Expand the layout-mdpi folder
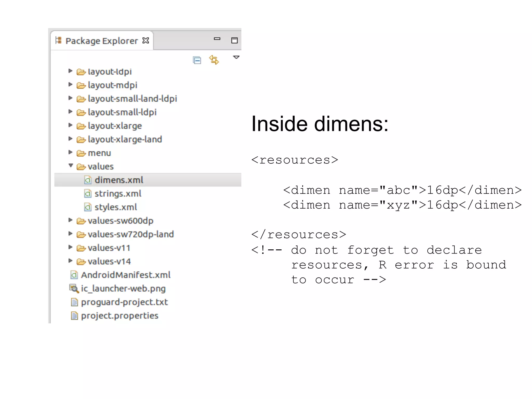Image resolution: width=532 pixels, height=399 pixels. pyautogui.click(x=70, y=84)
